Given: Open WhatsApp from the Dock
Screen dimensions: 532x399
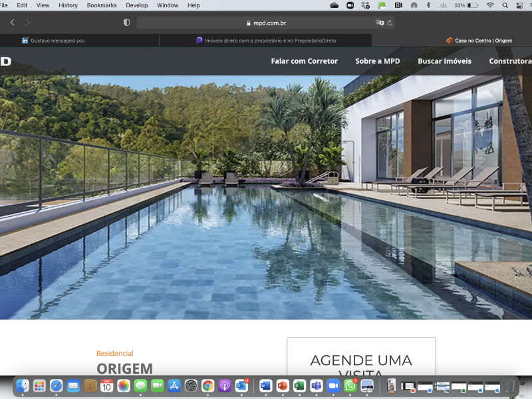Looking at the screenshot, I should [350, 386].
